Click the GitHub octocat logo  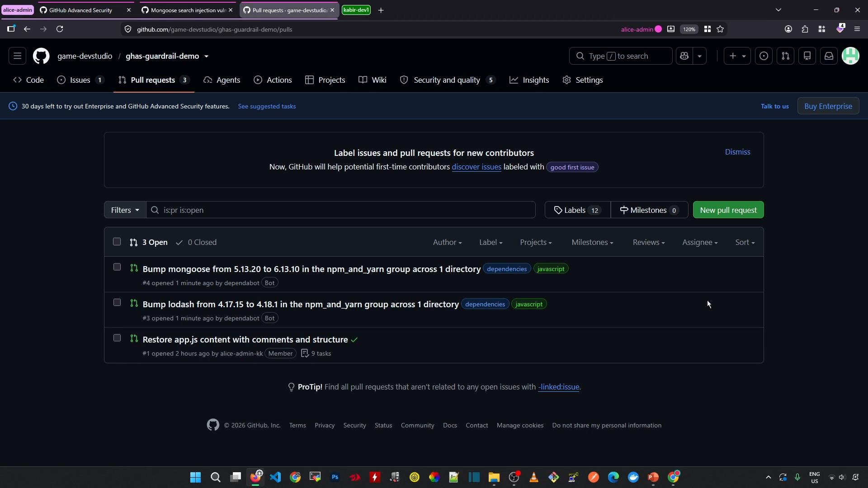(41, 56)
